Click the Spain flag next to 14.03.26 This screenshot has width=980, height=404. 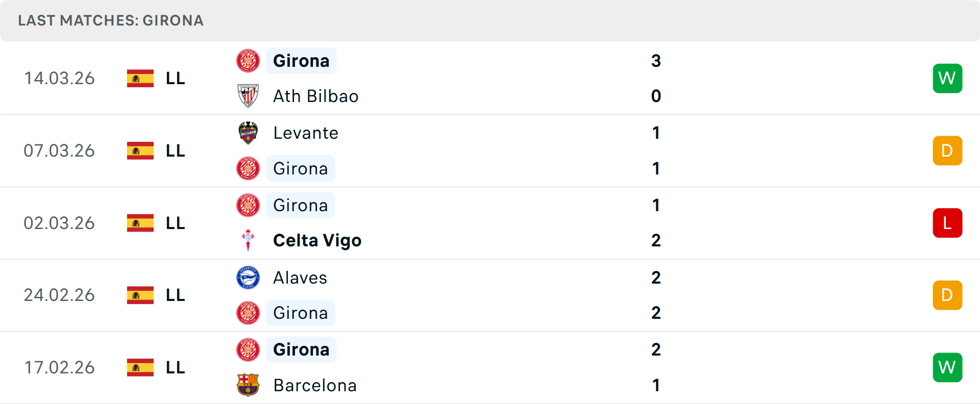(x=140, y=78)
